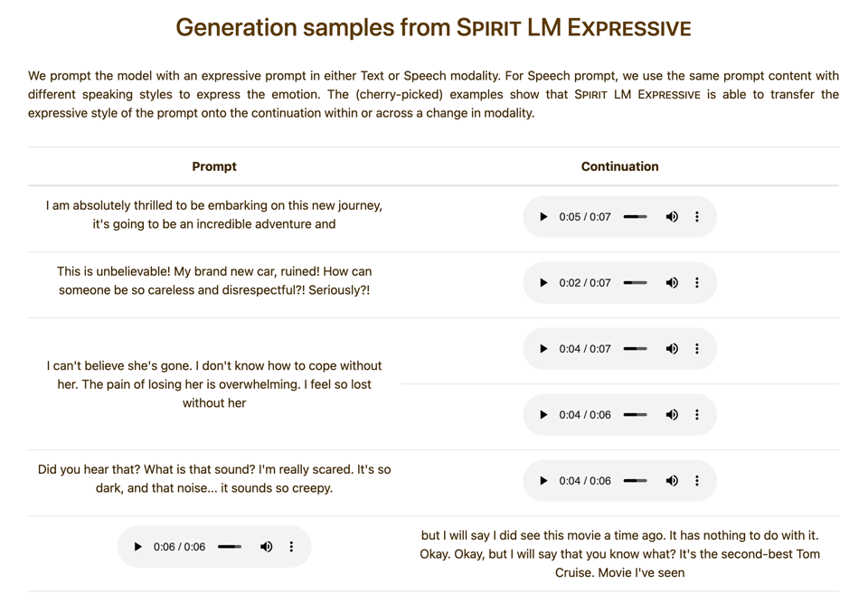Click the seek bar of 0:02 / 0:07 player

pos(636,283)
